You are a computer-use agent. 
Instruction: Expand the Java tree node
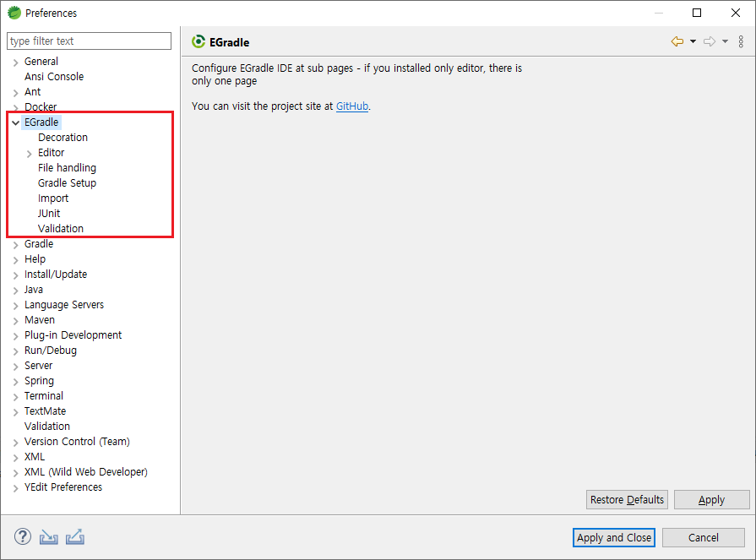15,290
